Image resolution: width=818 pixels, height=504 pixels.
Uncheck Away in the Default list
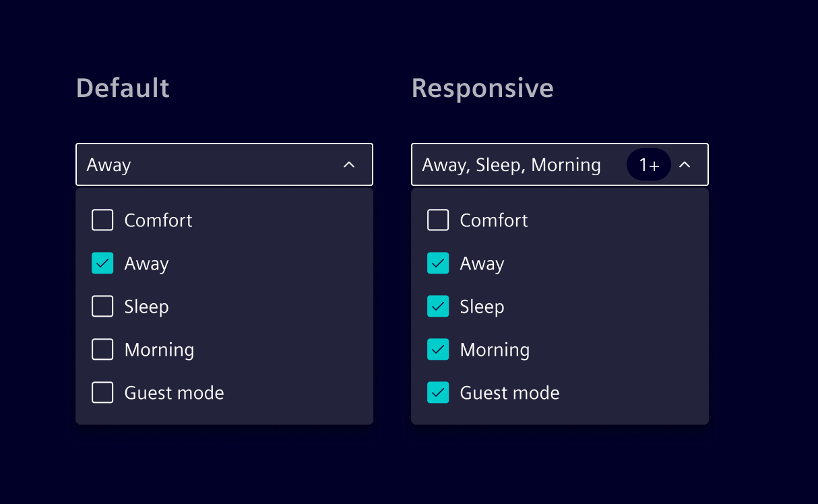102,263
